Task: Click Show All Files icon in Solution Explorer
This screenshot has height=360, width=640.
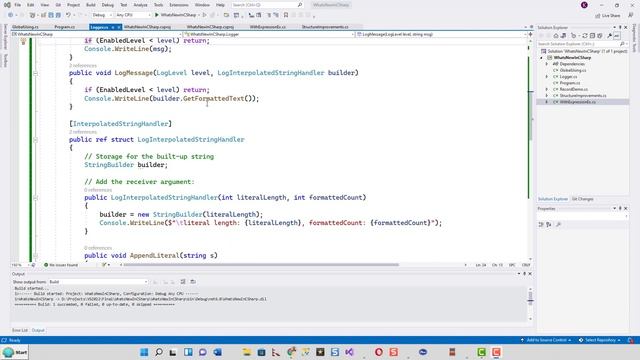Action: point(600,36)
